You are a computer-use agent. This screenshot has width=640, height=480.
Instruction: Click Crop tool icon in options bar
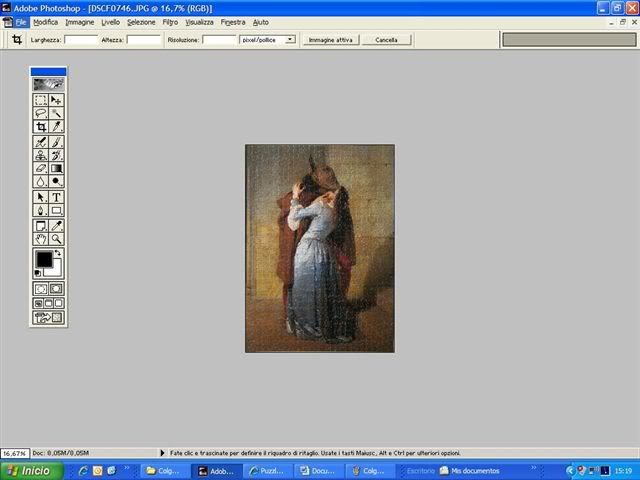tap(17, 40)
